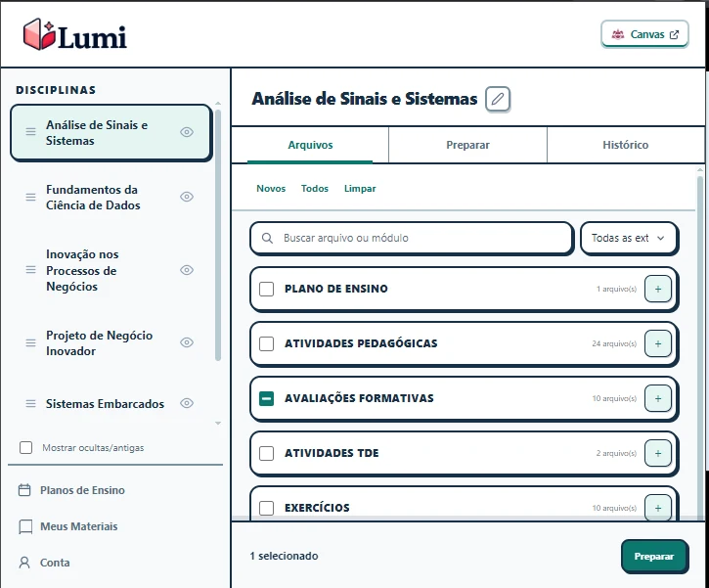This screenshot has height=588, width=709.
Task: Click the Conta user icon
Action: [x=24, y=563]
